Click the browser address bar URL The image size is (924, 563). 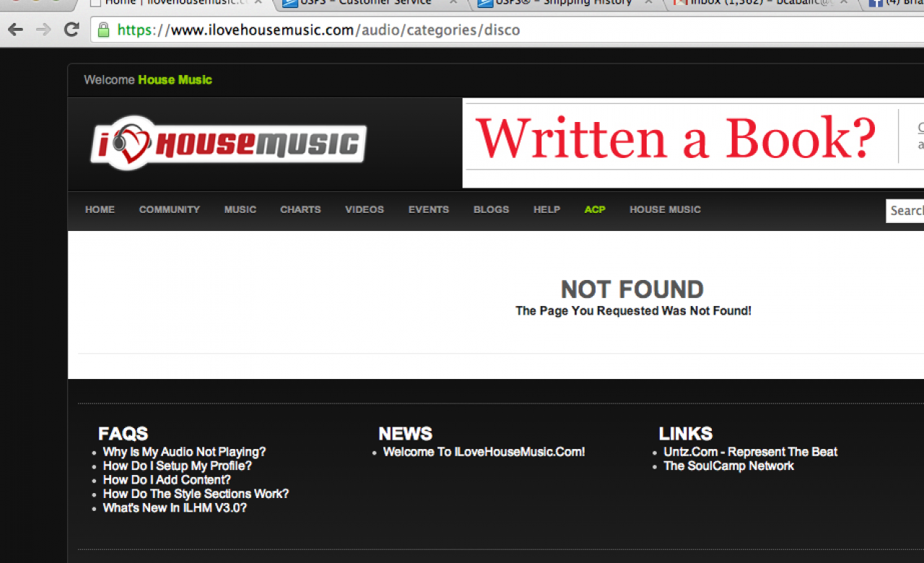tap(318, 30)
